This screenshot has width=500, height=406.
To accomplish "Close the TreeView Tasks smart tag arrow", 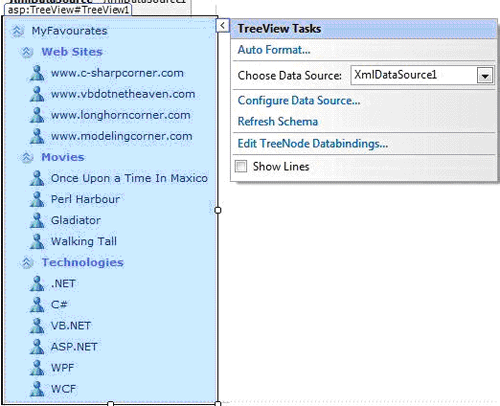I will point(223,25).
